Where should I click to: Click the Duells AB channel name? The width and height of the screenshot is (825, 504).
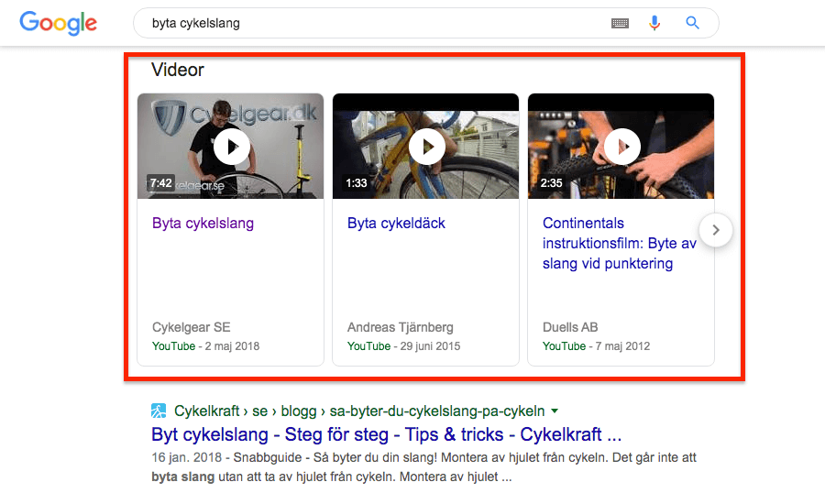(570, 327)
